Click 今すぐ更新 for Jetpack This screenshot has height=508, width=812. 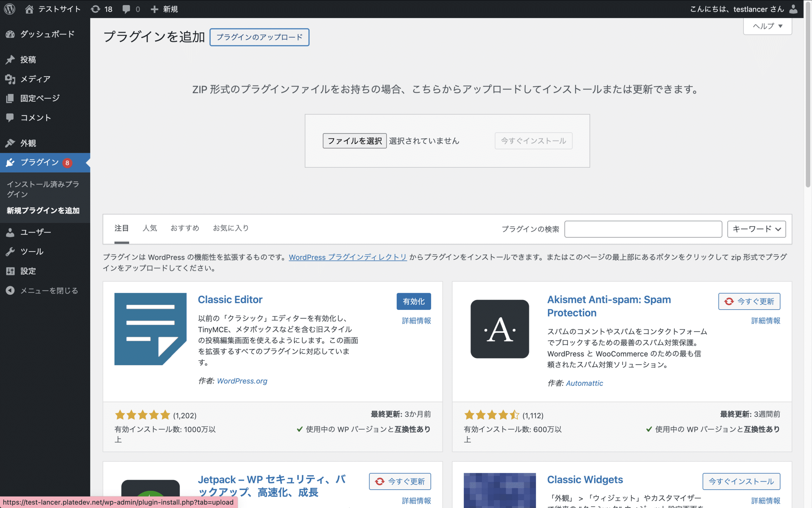click(400, 481)
